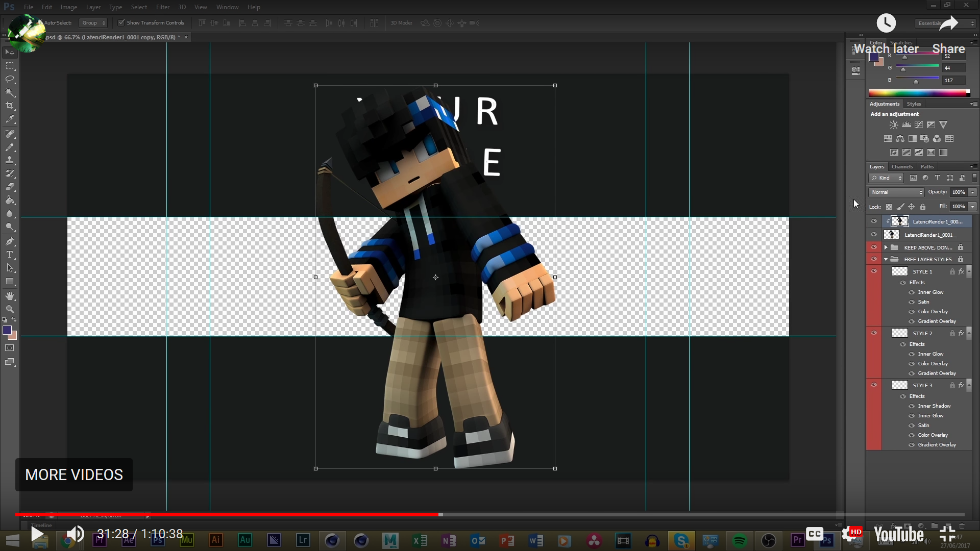This screenshot has width=980, height=551.
Task: Play the YouTube video
Action: pos(37,534)
